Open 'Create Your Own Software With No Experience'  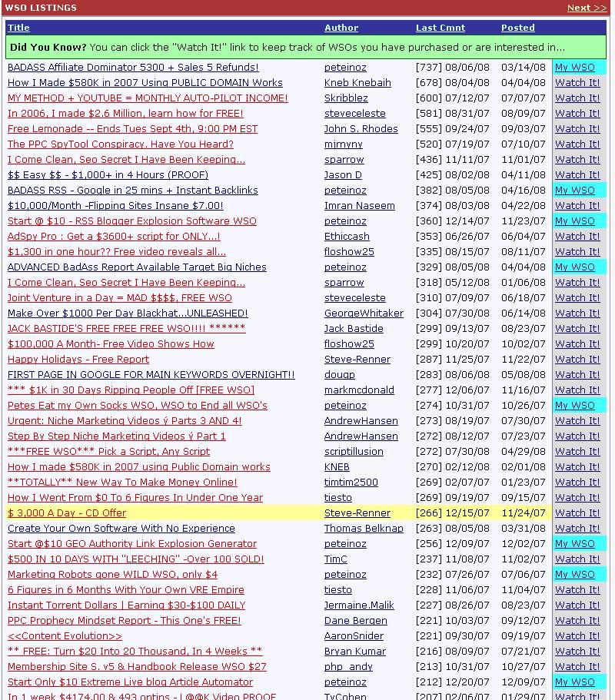pyautogui.click(x=121, y=529)
